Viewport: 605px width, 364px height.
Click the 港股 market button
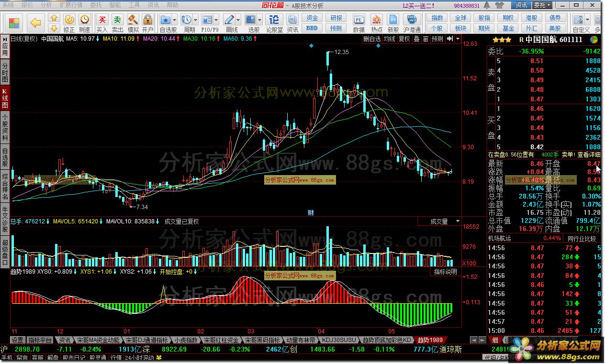(531, 18)
